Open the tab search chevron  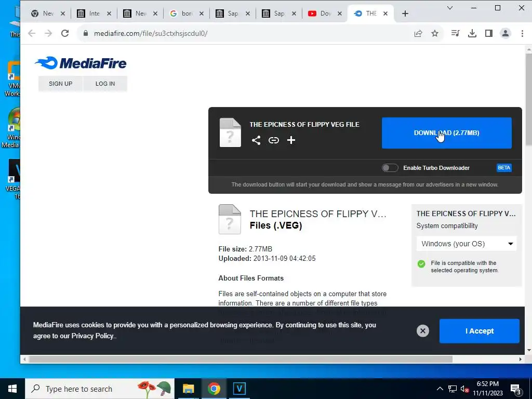click(450, 8)
